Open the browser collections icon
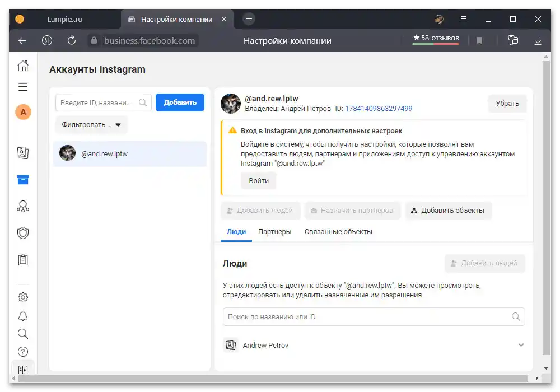The image size is (560, 392). pyautogui.click(x=513, y=40)
